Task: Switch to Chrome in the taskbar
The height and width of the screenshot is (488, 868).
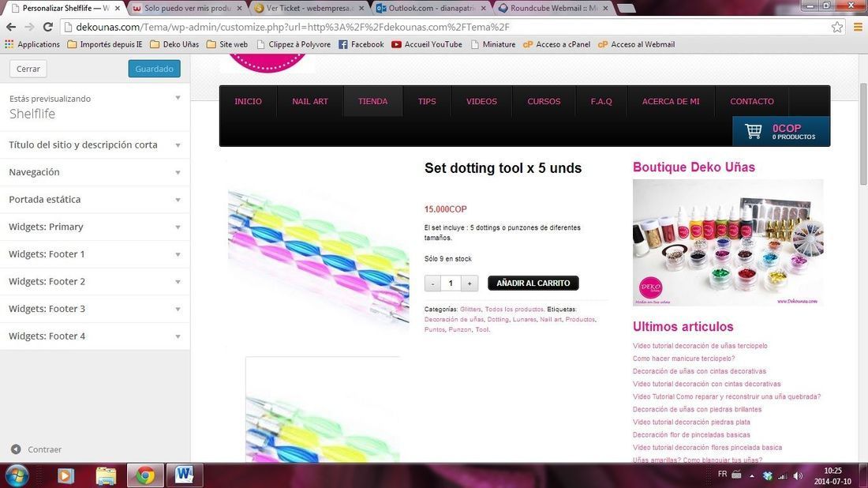Action: click(x=145, y=475)
